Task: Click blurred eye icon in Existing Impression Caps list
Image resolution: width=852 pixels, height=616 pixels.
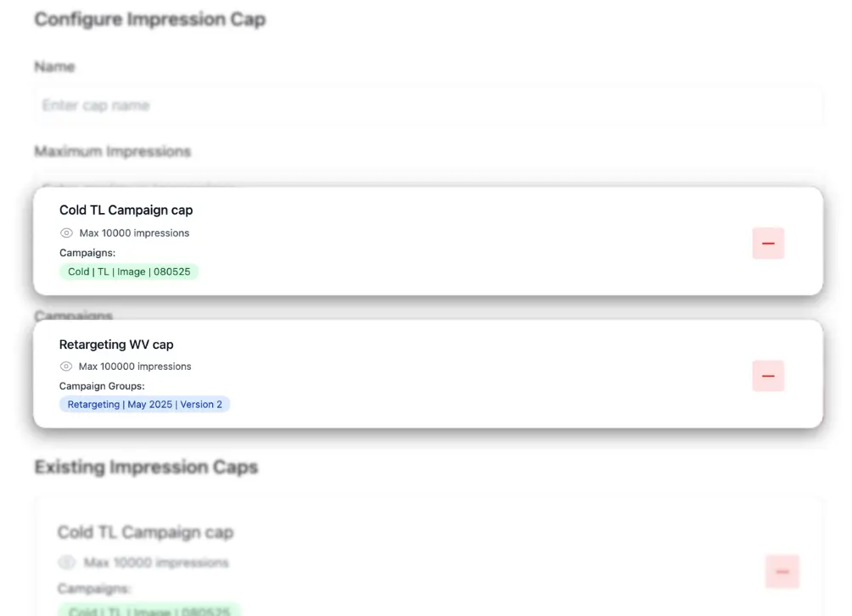Action: (66, 563)
